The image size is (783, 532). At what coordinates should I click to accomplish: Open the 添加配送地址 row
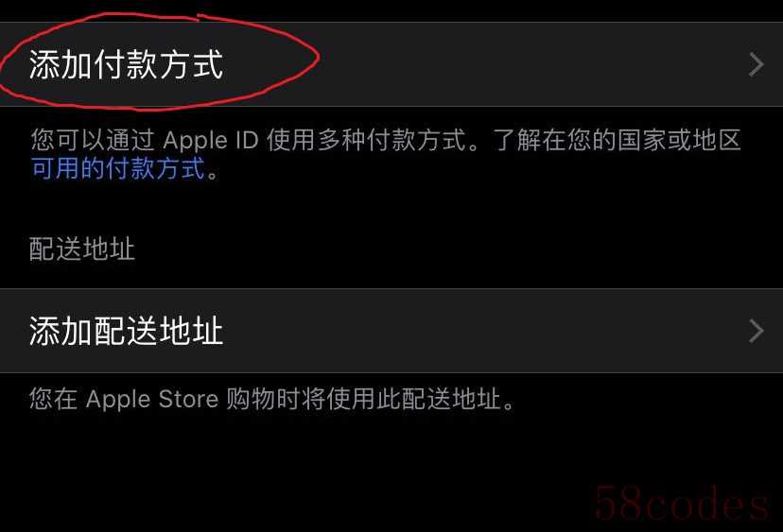pyautogui.click(x=391, y=331)
